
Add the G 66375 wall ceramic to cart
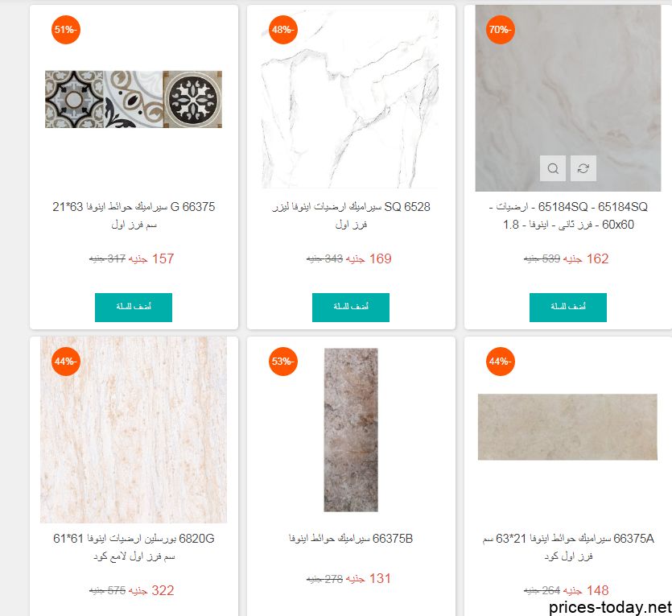pos(134,308)
